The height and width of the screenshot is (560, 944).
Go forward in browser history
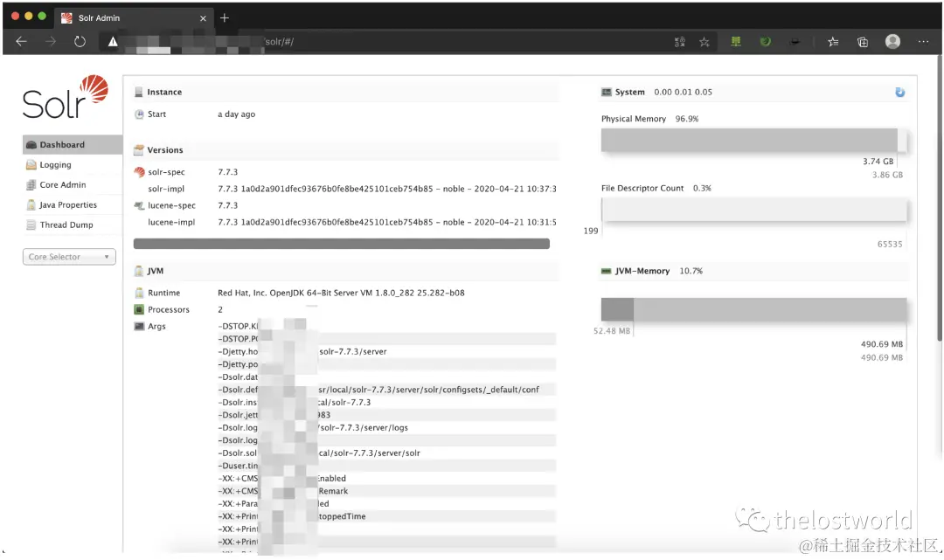[x=51, y=42]
